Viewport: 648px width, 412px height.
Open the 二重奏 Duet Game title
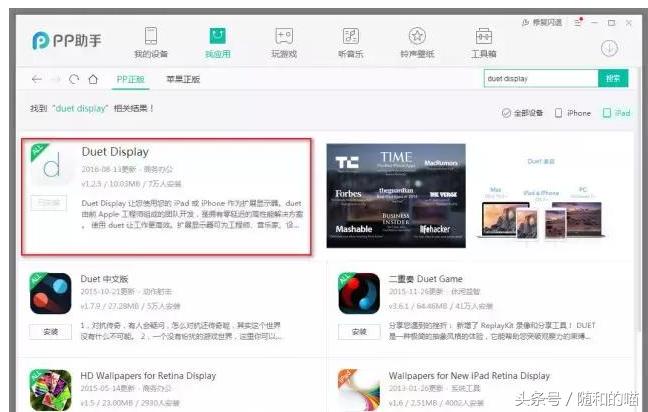425,279
